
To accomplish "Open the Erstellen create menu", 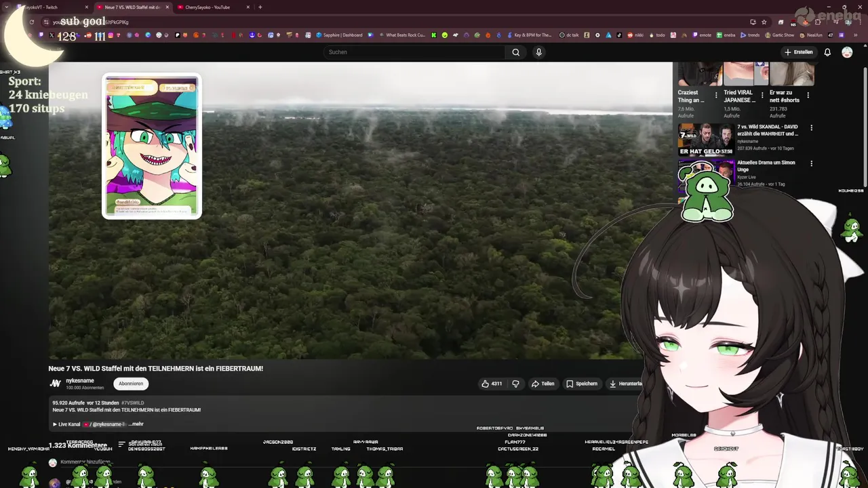I will tap(799, 52).
